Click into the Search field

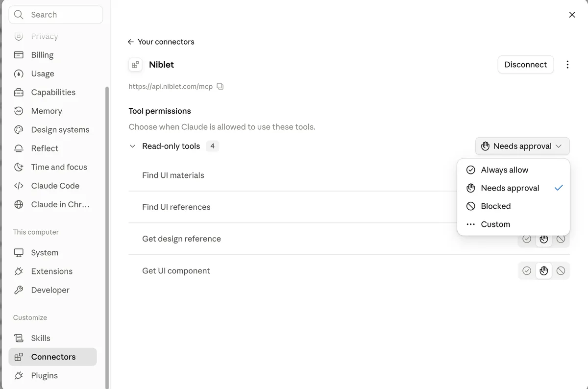tap(56, 15)
